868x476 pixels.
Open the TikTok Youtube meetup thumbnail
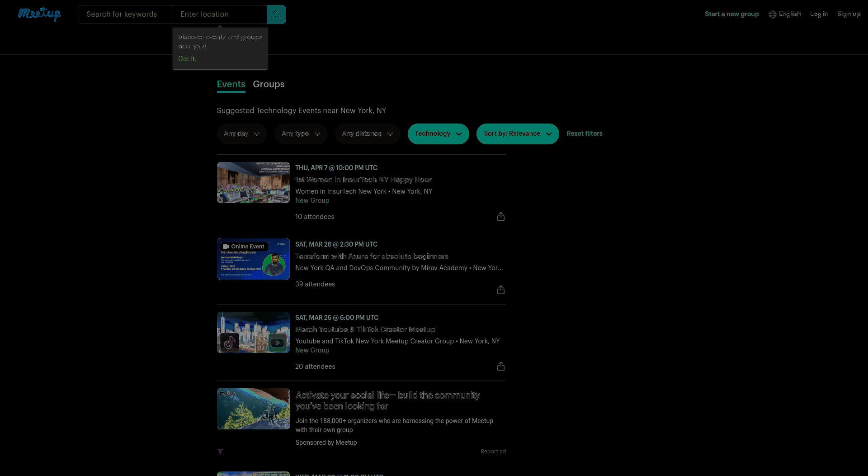[x=253, y=333]
